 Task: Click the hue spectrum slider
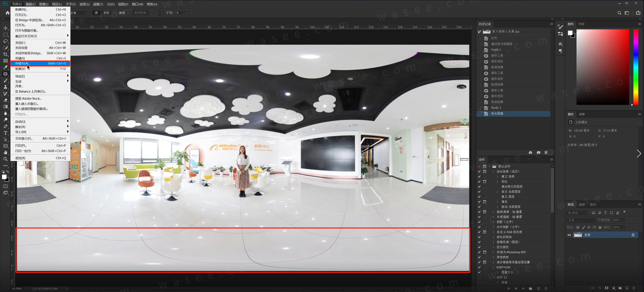click(636, 67)
